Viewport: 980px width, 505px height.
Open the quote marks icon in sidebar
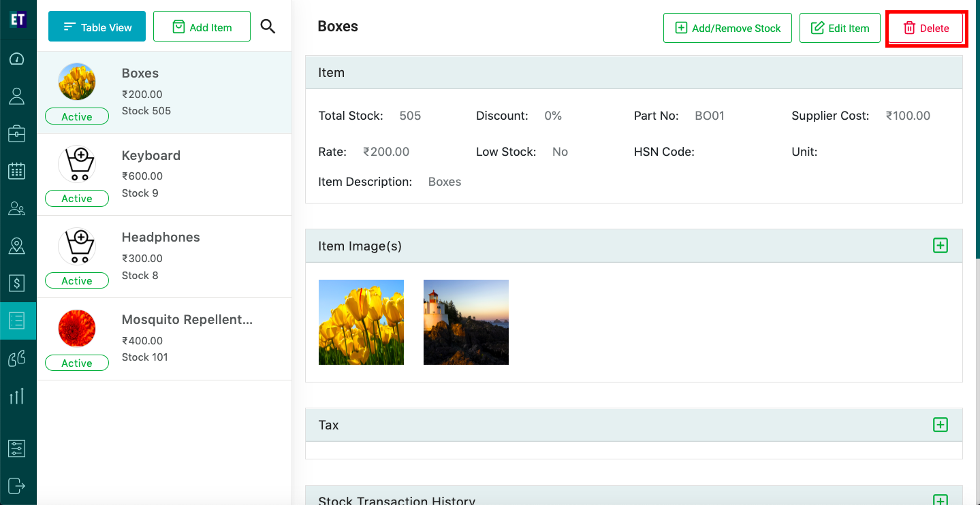17,358
